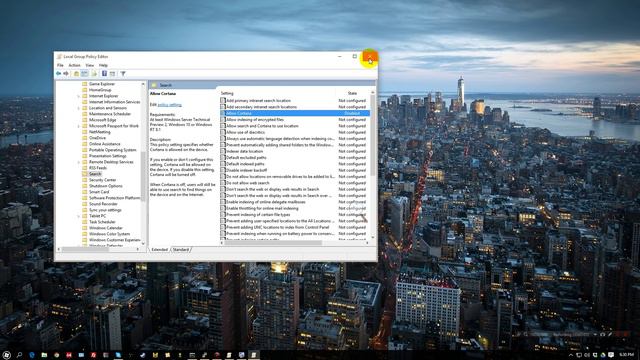The image size is (640, 360).
Task: Click the settings list scroll-down arrow
Action: click(x=372, y=238)
